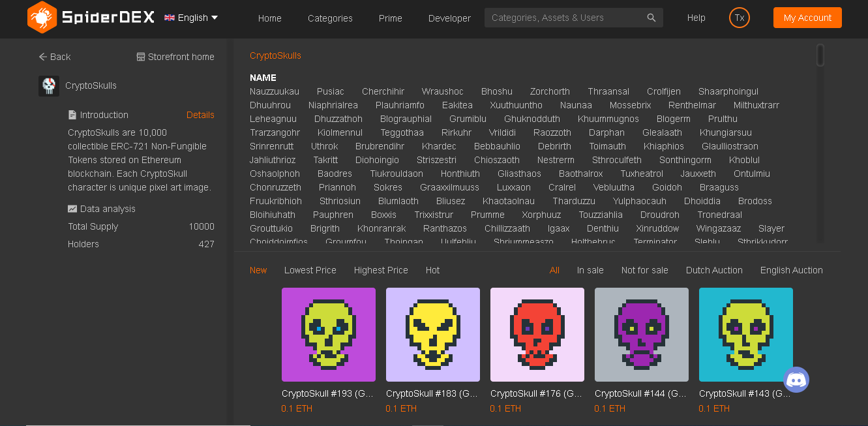The image size is (868, 426).
Task: Click the Discord chat icon
Action: click(796, 380)
